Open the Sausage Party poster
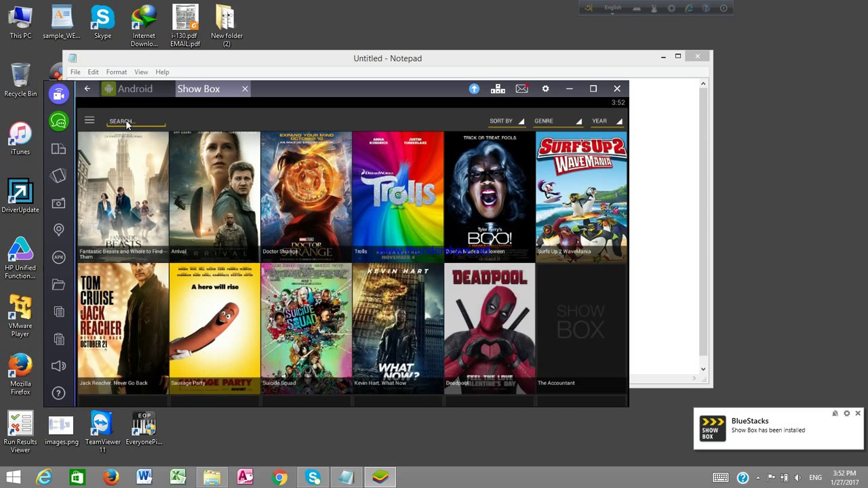 (214, 328)
